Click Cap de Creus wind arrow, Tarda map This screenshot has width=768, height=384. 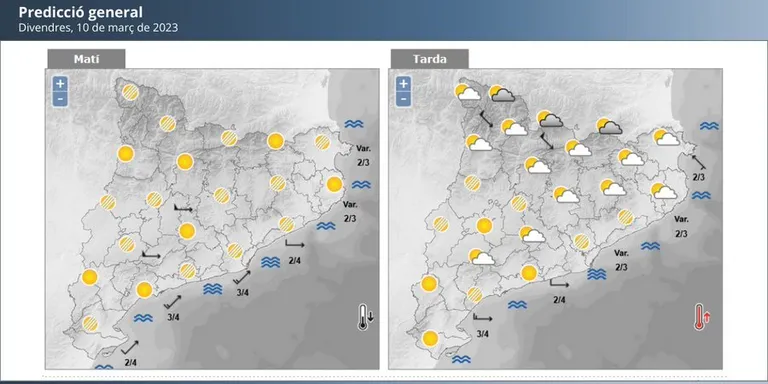[698, 162]
